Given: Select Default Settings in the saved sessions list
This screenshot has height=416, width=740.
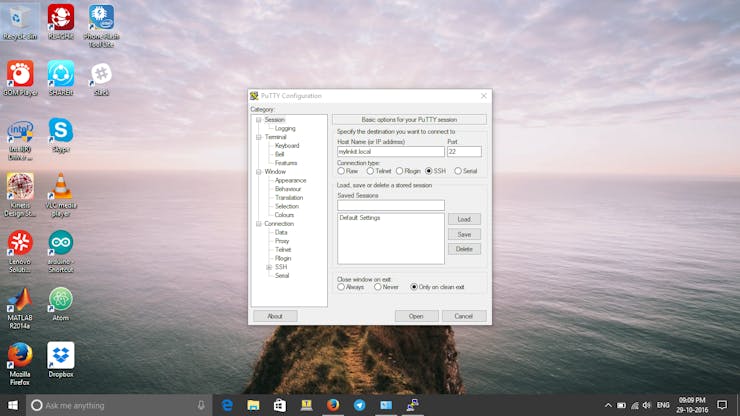Looking at the screenshot, I should click(360, 218).
